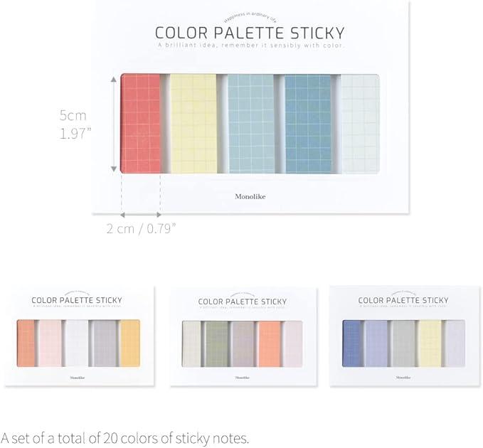Click the large COLOR PALETTE STICKY title
This screenshot has width=483, height=448.
(250, 33)
